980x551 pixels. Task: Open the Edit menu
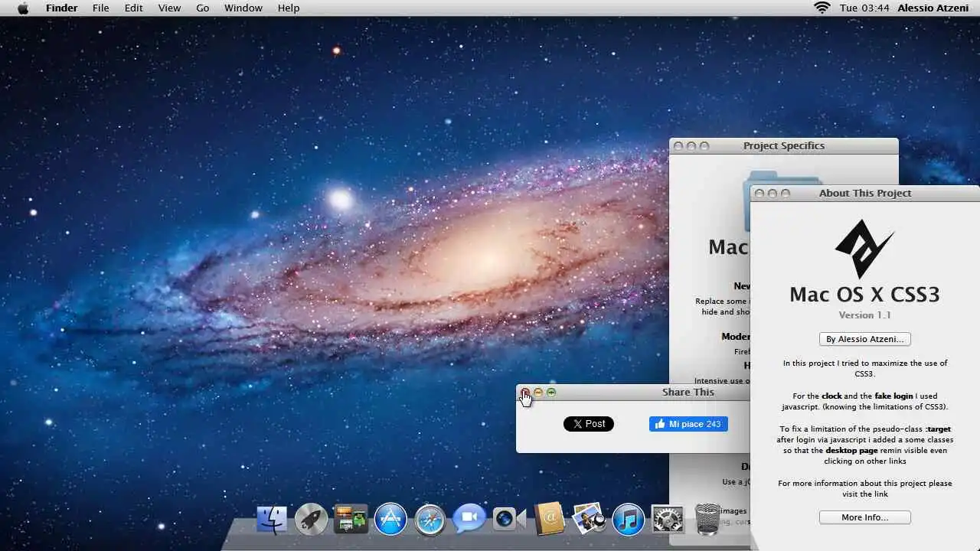(x=134, y=8)
